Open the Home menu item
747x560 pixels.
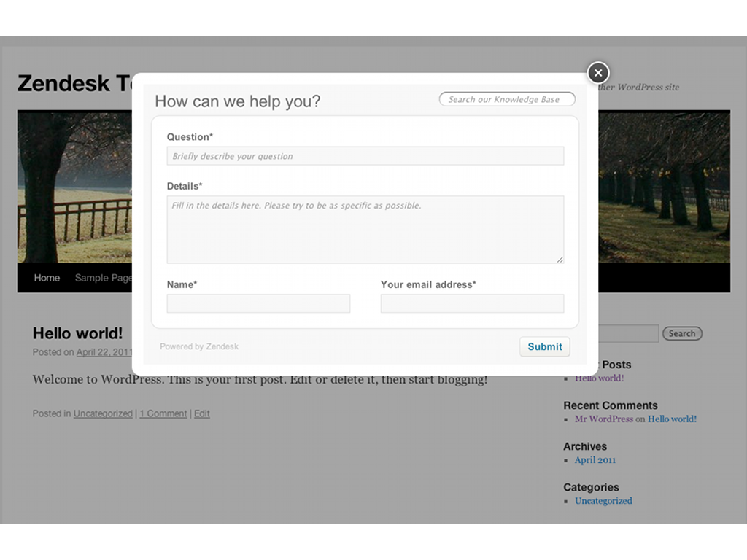pyautogui.click(x=47, y=278)
